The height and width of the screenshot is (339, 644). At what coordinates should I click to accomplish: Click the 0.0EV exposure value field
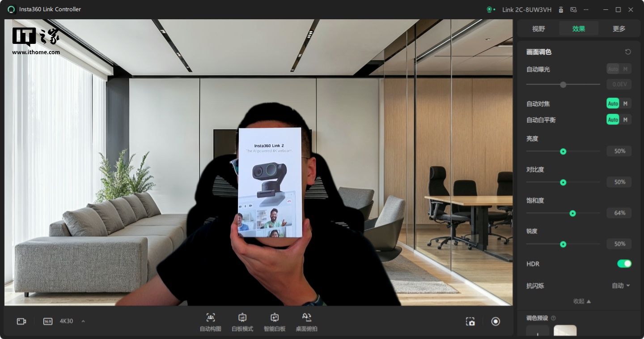pyautogui.click(x=619, y=84)
